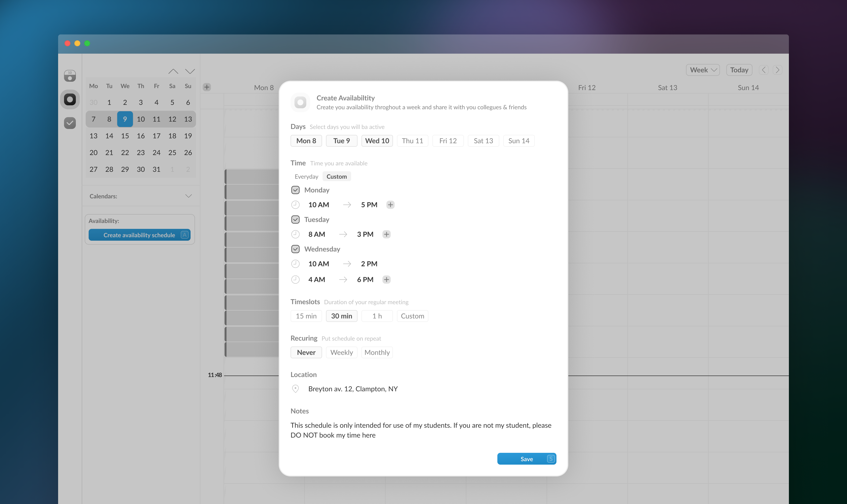Enable Weekly recurring schedule
The image size is (847, 504).
coord(342,352)
